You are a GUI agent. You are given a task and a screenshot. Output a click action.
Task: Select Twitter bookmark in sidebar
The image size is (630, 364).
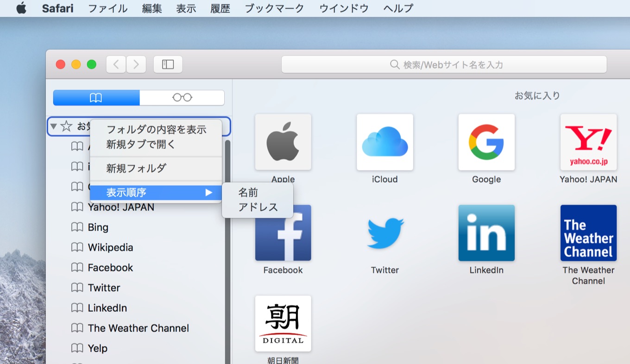tap(104, 288)
